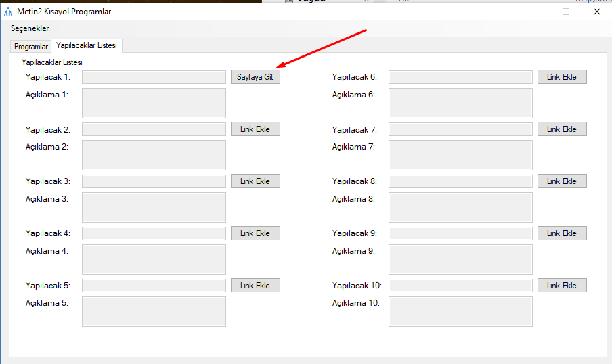
Task: Focus the Açıklama 6 text box
Action: 460,103
